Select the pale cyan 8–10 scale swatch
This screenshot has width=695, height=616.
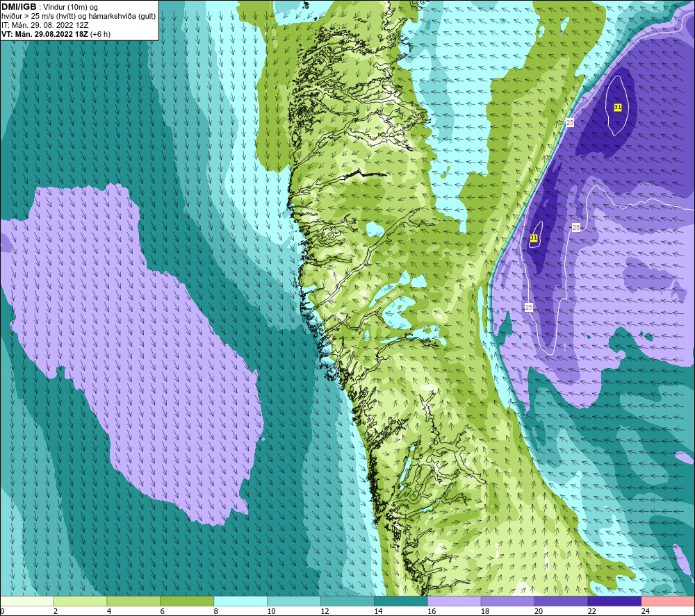[240, 601]
